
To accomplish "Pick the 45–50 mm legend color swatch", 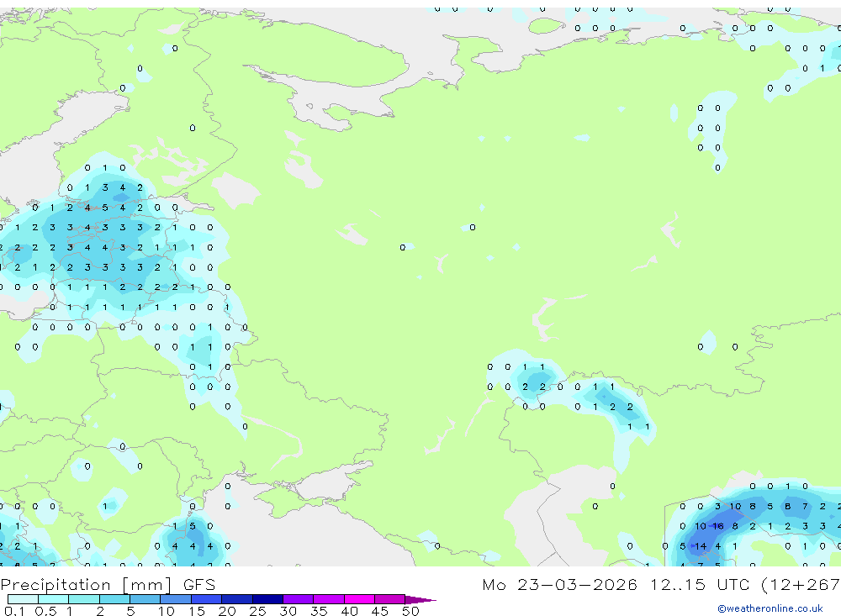I will tap(390, 599).
